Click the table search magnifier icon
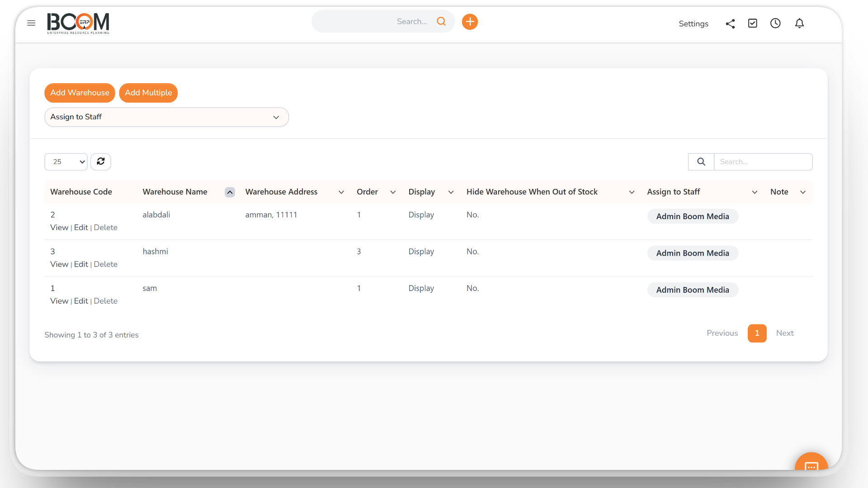Image resolution: width=868 pixels, height=488 pixels. pos(701,162)
